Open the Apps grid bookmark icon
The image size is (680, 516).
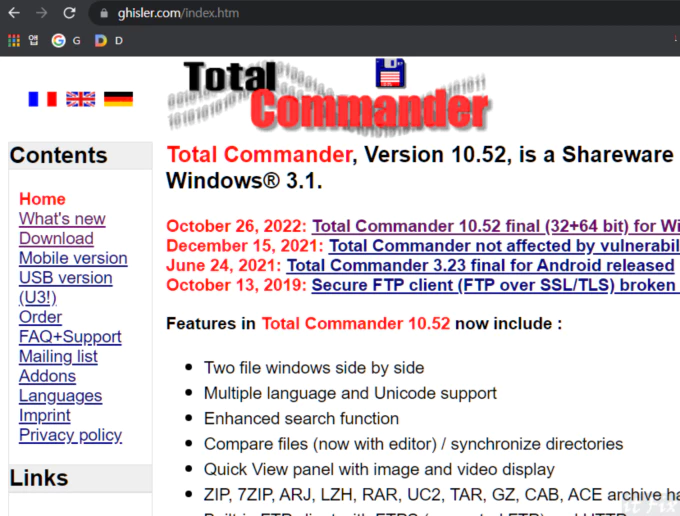pos(14,41)
